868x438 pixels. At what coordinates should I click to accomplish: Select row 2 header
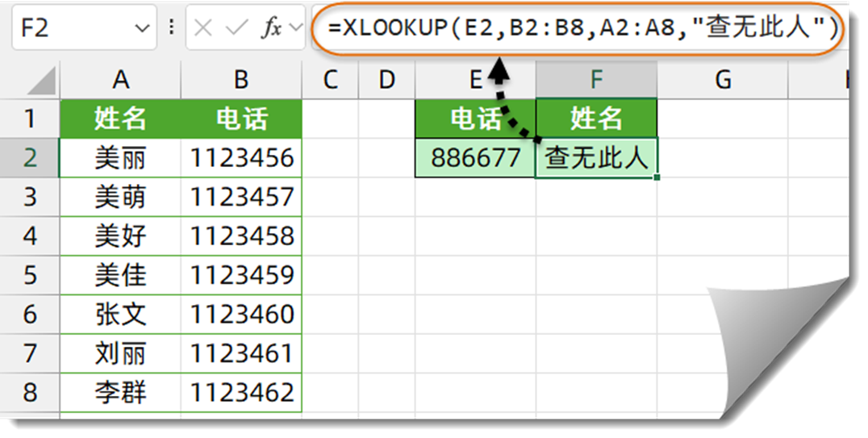click(x=30, y=158)
